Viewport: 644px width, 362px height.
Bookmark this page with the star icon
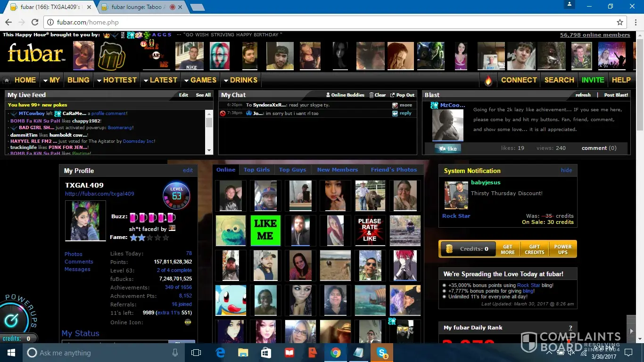[x=620, y=22]
